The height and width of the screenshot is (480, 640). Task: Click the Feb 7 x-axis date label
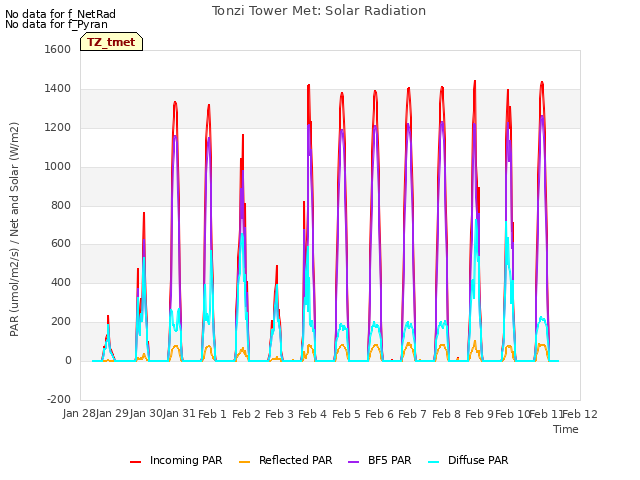(412, 414)
